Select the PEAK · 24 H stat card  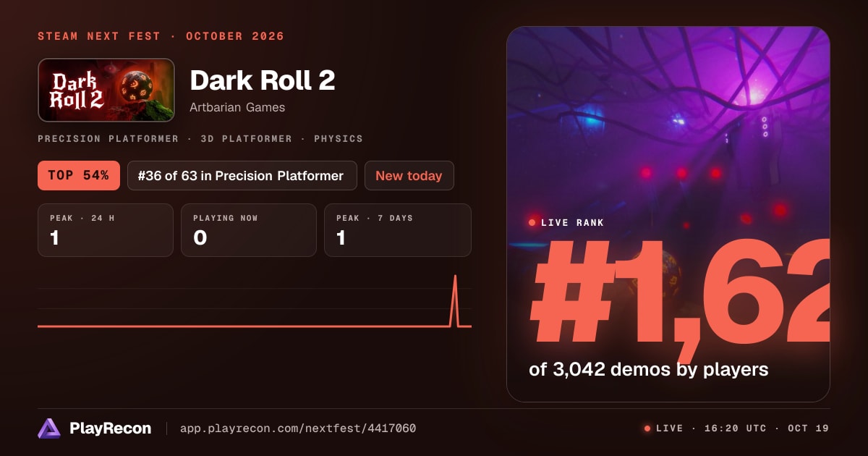[x=106, y=230]
